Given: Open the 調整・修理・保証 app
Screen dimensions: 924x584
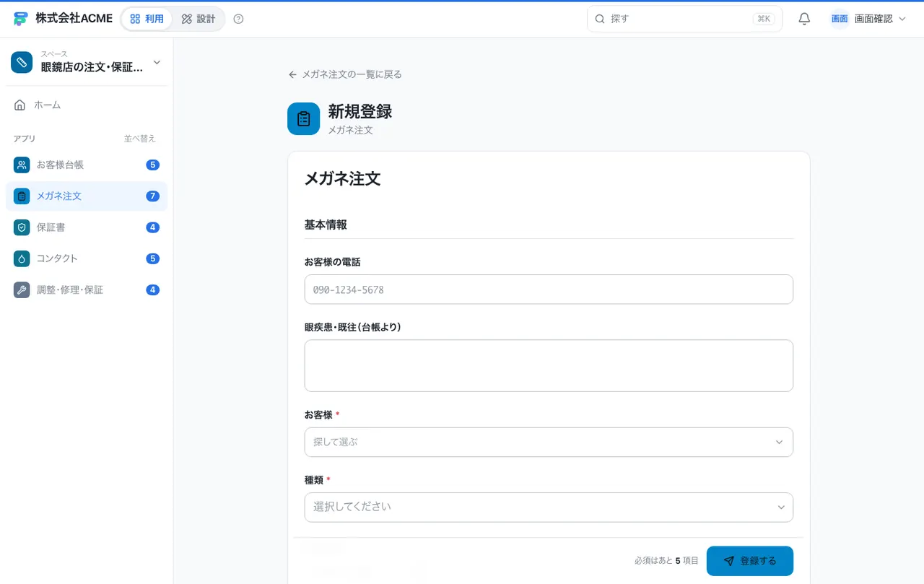Looking at the screenshot, I should (x=87, y=289).
